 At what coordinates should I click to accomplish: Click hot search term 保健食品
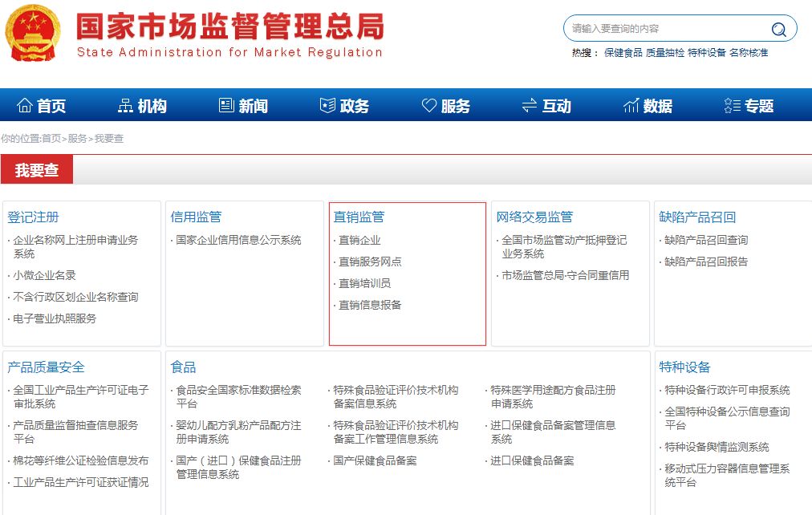tap(623, 53)
